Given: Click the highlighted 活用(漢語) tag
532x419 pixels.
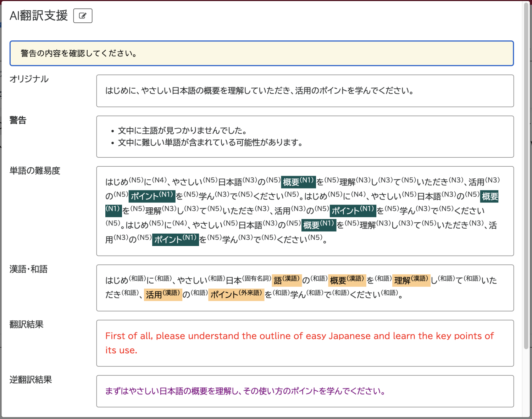Looking at the screenshot, I should click(x=163, y=295).
